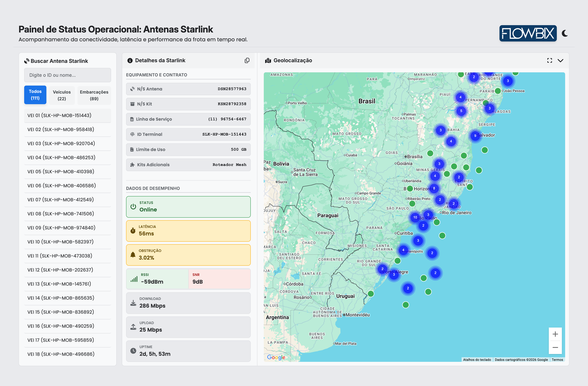Choose VEI 12 (SLK-HP-MOB-202637)
Viewport: 588px width, 386px height.
click(x=67, y=270)
